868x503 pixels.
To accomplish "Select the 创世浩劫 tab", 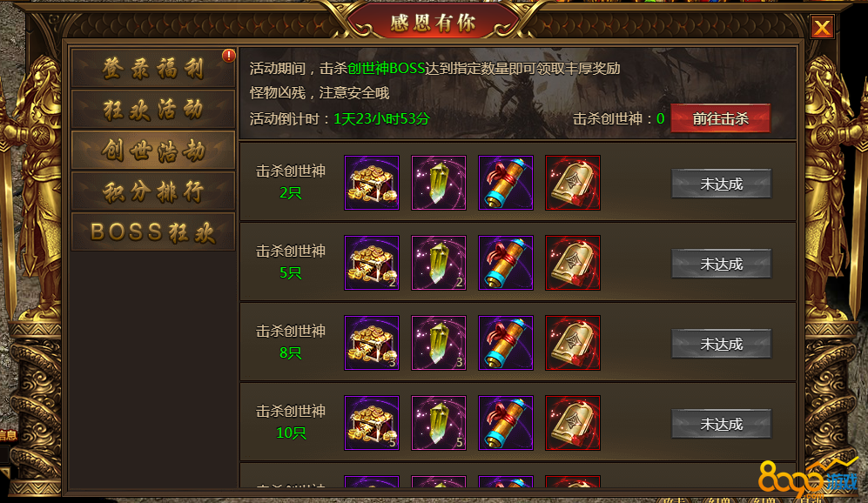I will 153,151.
